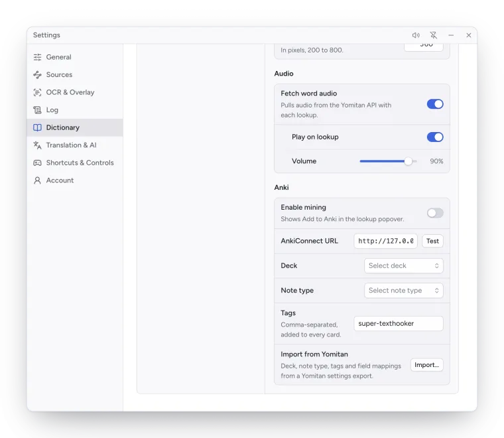Click the Log scroll icon
This screenshot has width=504, height=438.
coord(37,110)
